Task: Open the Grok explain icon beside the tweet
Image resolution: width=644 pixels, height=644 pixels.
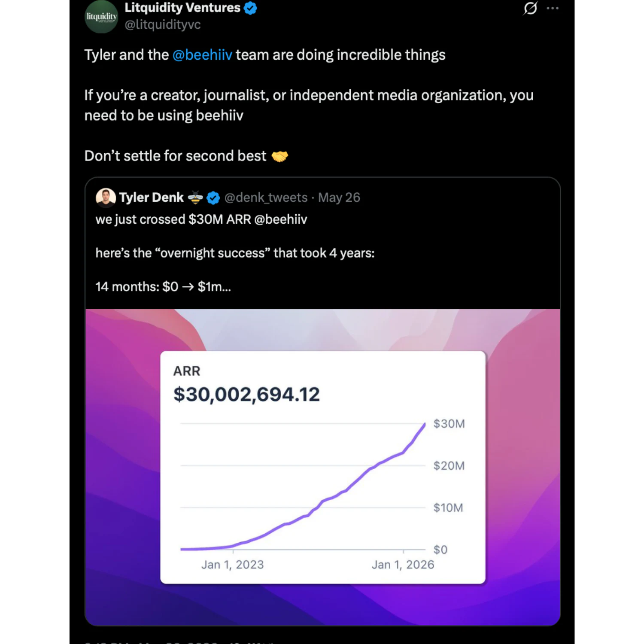Action: click(x=531, y=8)
